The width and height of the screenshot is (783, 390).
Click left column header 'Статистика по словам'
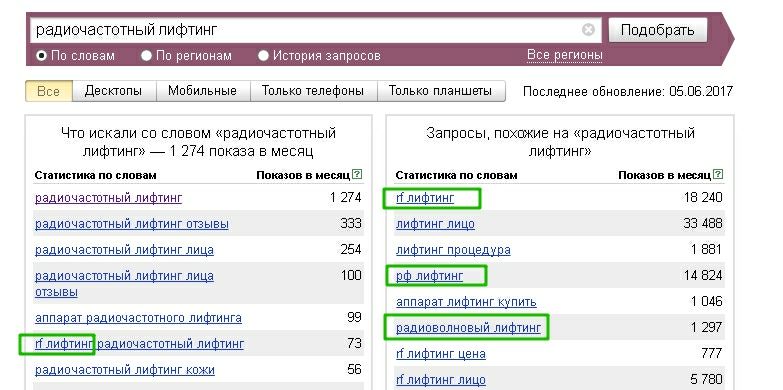pyautogui.click(x=95, y=175)
